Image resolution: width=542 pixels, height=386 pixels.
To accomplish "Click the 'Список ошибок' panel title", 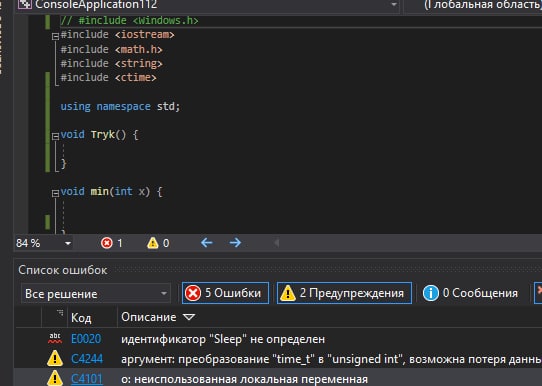I will pos(63,270).
